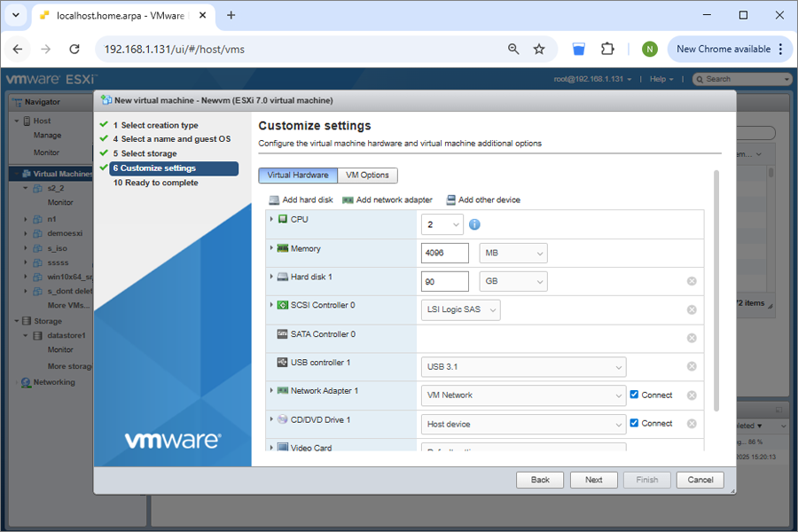Expand the CD/DVD Drive 1 row
The image size is (798, 532).
point(272,419)
